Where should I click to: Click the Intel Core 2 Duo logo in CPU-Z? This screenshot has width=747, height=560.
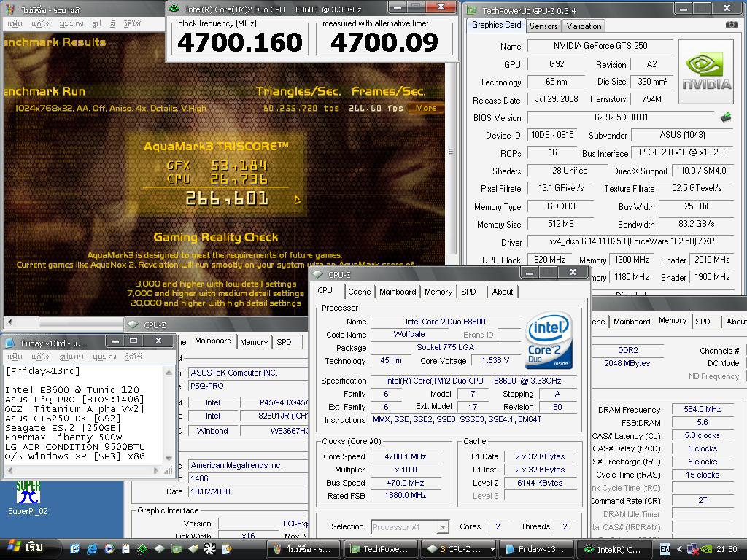549,340
